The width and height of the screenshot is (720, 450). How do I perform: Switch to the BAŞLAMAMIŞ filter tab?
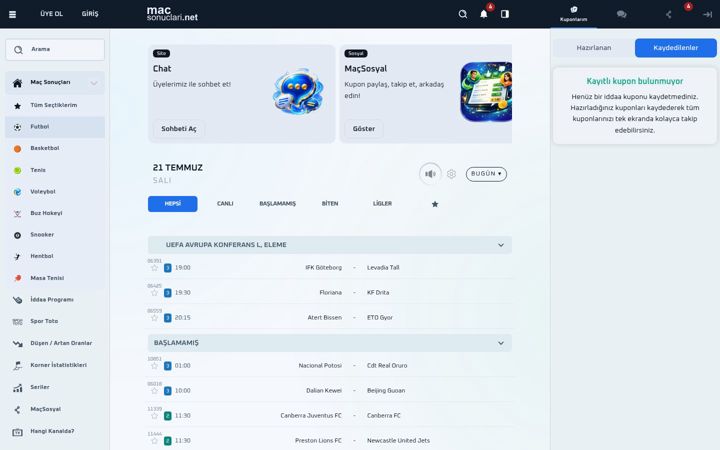277,204
